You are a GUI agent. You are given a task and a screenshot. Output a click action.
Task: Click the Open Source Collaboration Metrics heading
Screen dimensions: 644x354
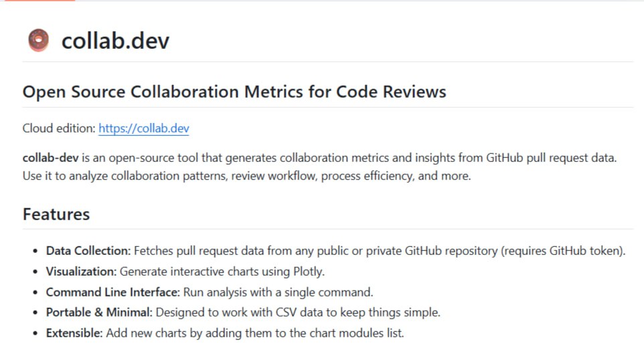[234, 92]
